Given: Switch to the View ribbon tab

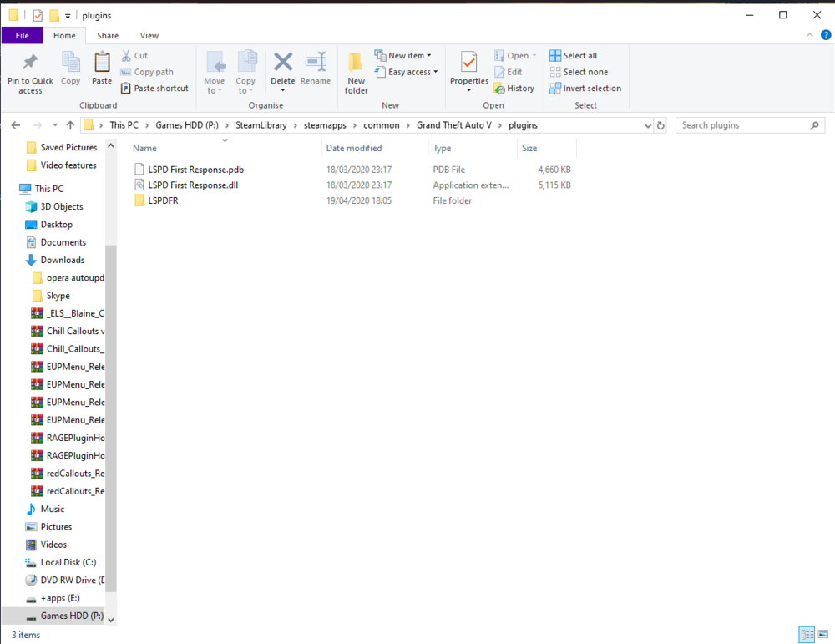Looking at the screenshot, I should 149,36.
